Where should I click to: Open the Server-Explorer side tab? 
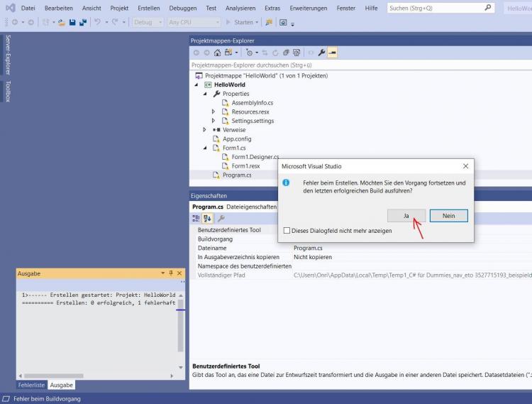[x=8, y=55]
